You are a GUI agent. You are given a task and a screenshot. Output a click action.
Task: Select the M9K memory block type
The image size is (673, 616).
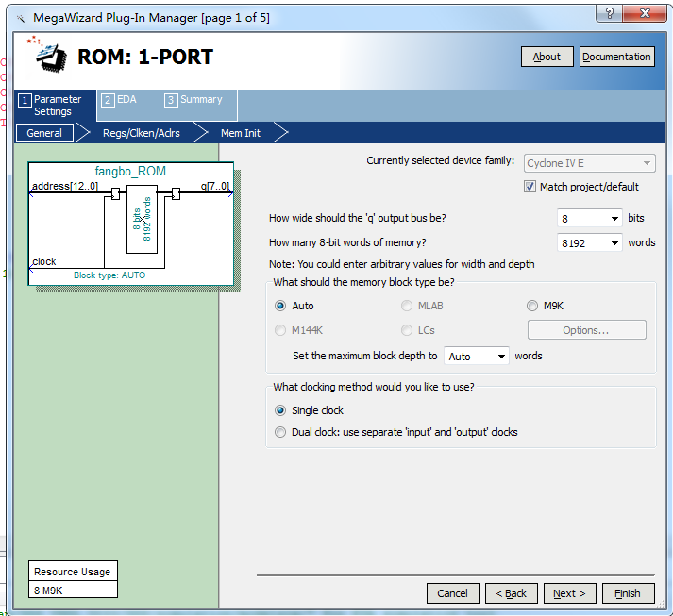[532, 306]
